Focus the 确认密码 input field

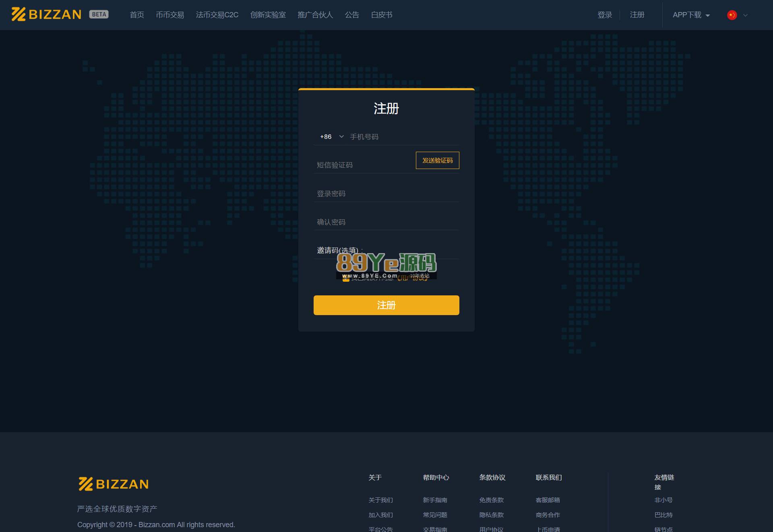(386, 222)
